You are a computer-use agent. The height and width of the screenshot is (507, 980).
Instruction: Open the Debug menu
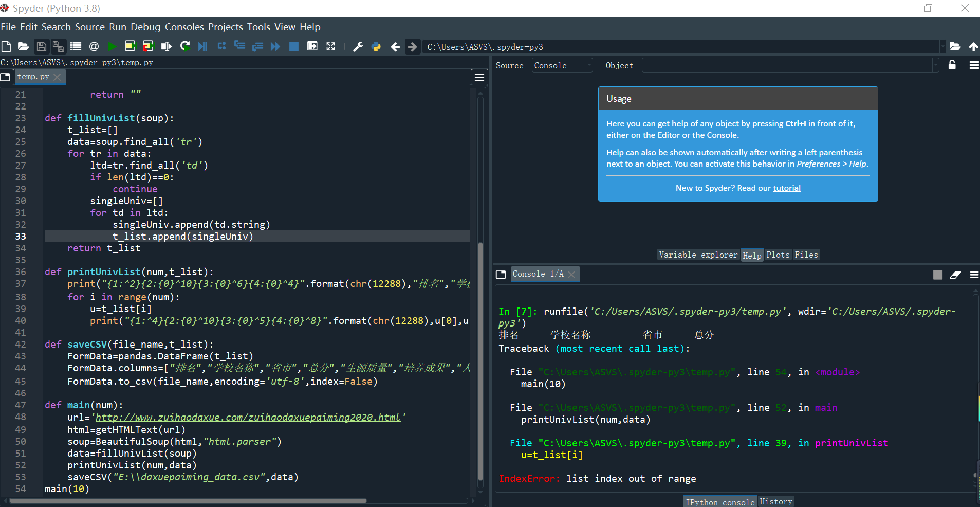click(145, 27)
